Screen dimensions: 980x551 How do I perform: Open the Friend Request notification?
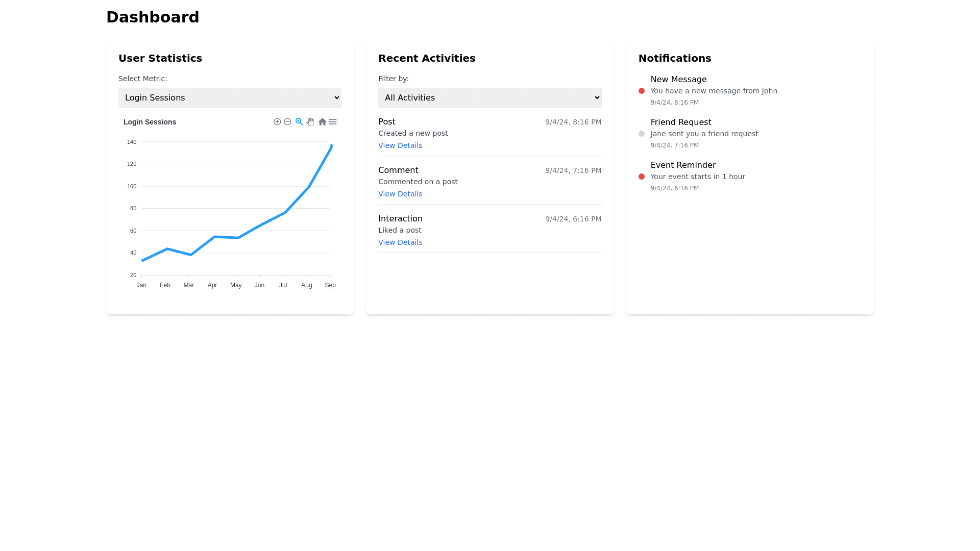[681, 122]
